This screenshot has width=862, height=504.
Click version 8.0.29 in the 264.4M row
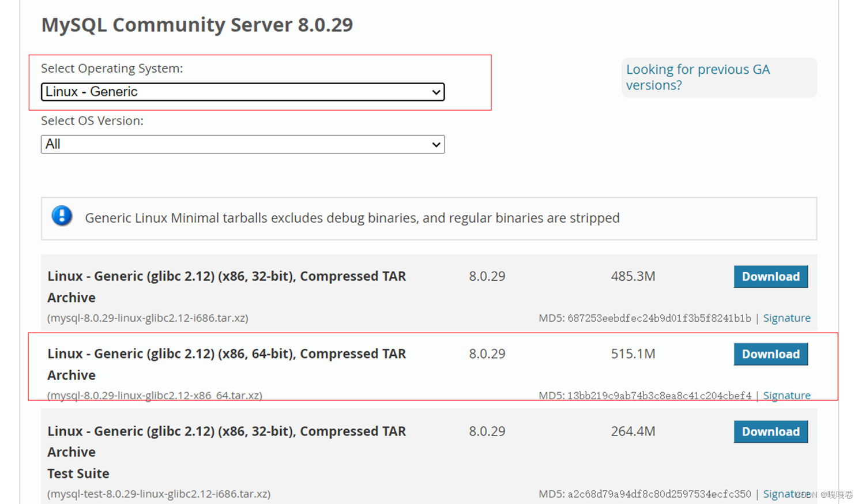click(x=487, y=431)
